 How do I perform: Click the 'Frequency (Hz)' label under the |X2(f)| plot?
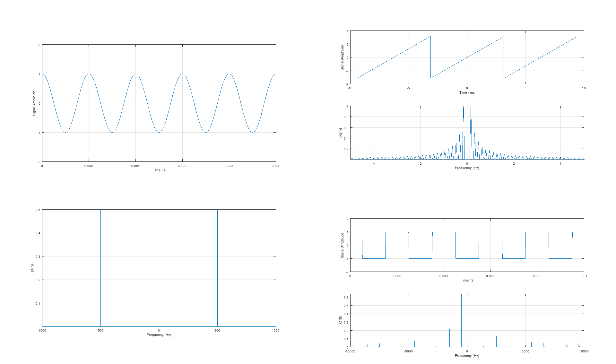(x=467, y=168)
